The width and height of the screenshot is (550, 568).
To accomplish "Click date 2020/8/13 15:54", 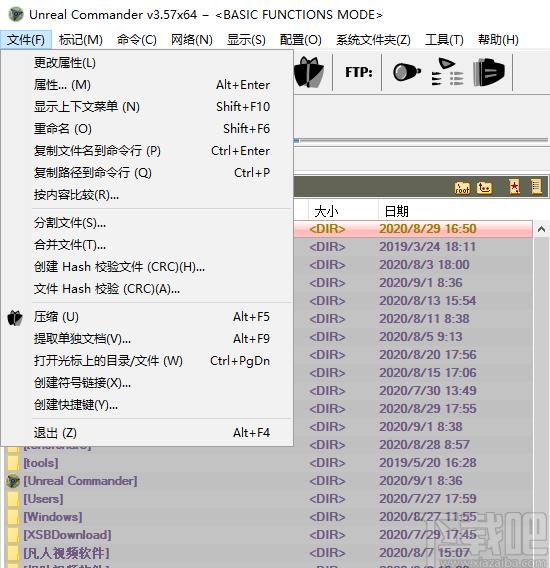I will 428,301.
